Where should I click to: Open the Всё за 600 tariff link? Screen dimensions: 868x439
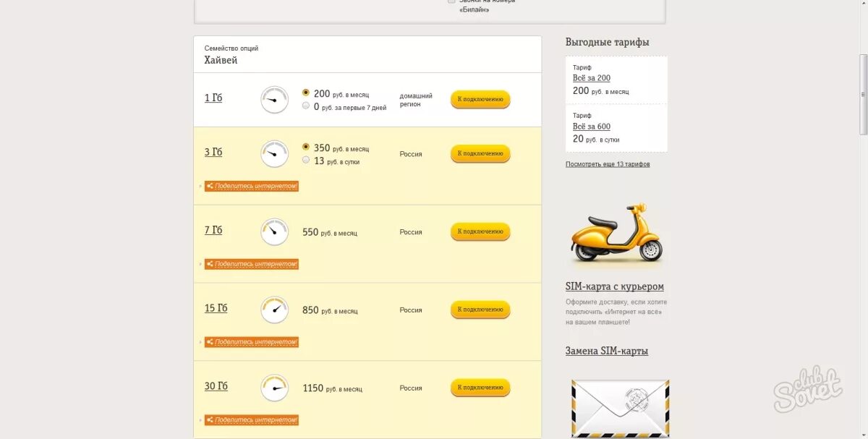(592, 127)
